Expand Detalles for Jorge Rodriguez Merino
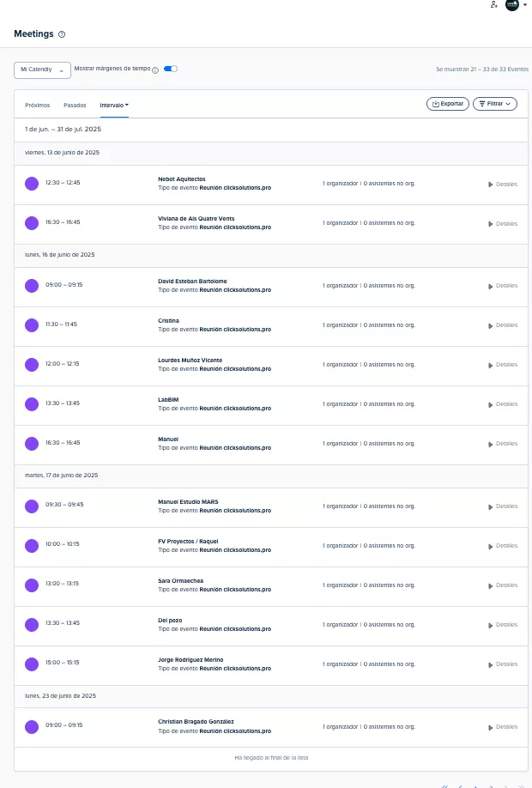The height and width of the screenshot is (788, 532). (x=503, y=664)
